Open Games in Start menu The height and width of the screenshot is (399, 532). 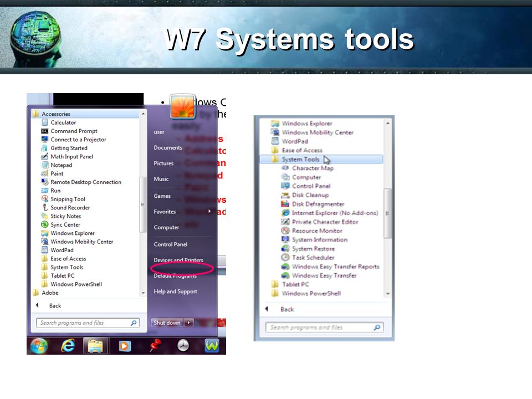162,196
